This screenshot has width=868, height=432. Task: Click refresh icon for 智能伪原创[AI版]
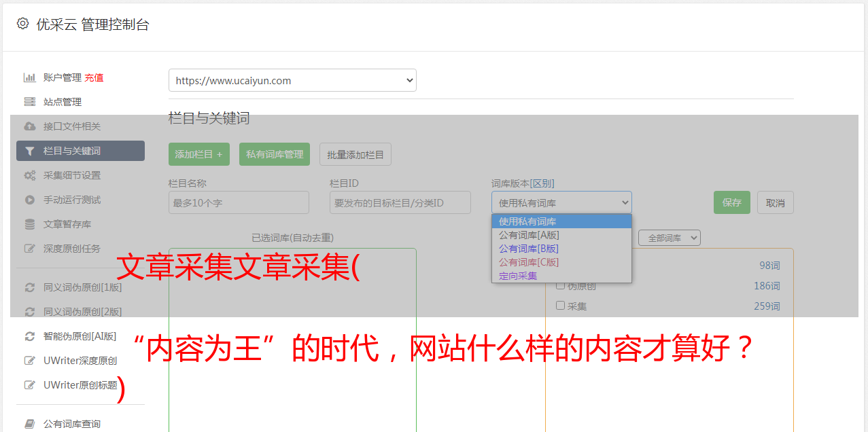(30, 336)
